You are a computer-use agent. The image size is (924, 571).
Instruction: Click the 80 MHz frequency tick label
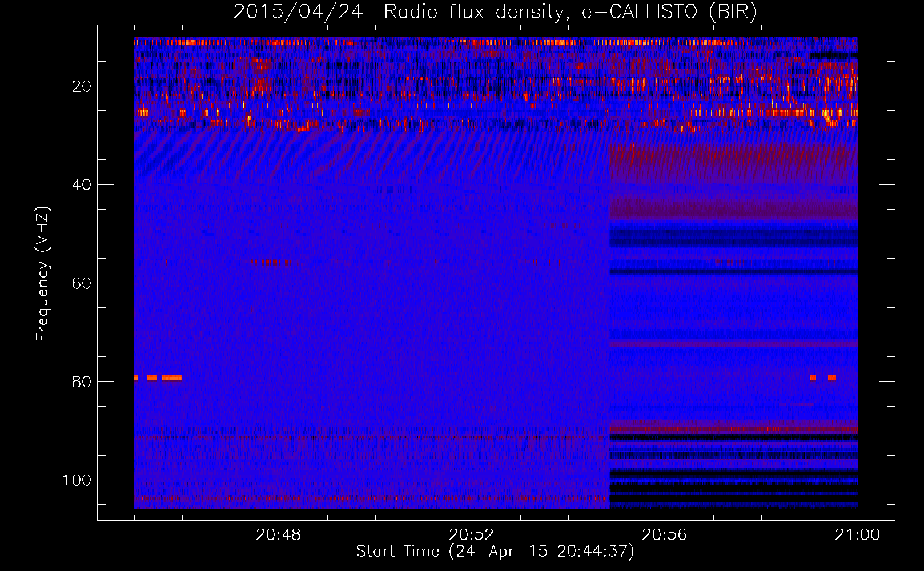[x=82, y=382]
